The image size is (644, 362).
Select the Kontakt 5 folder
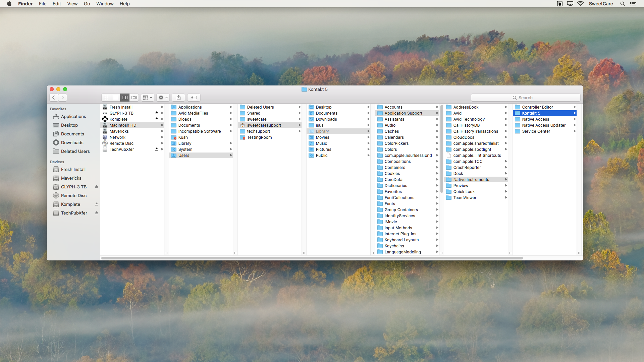point(545,113)
